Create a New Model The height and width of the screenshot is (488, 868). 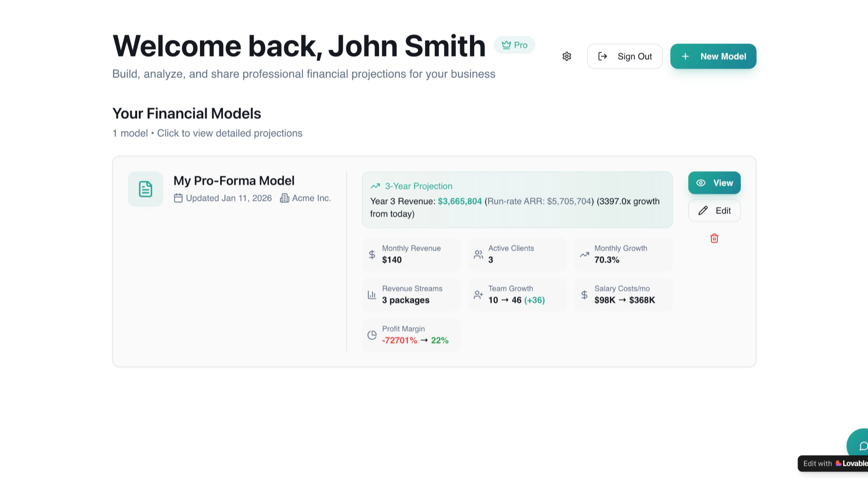pyautogui.click(x=713, y=57)
